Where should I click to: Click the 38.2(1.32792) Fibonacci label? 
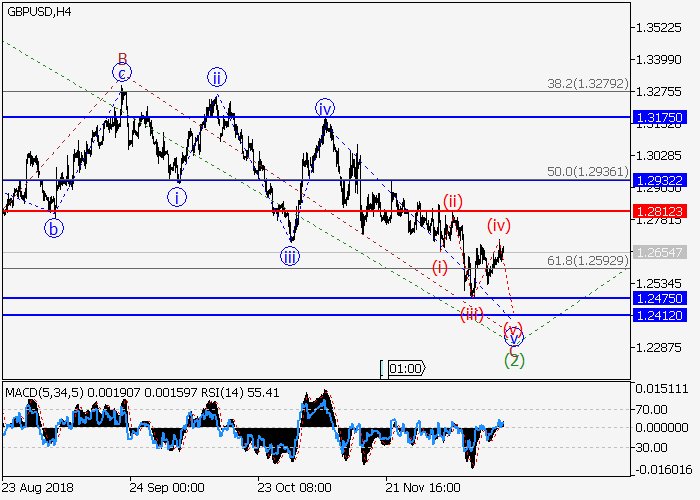(586, 84)
